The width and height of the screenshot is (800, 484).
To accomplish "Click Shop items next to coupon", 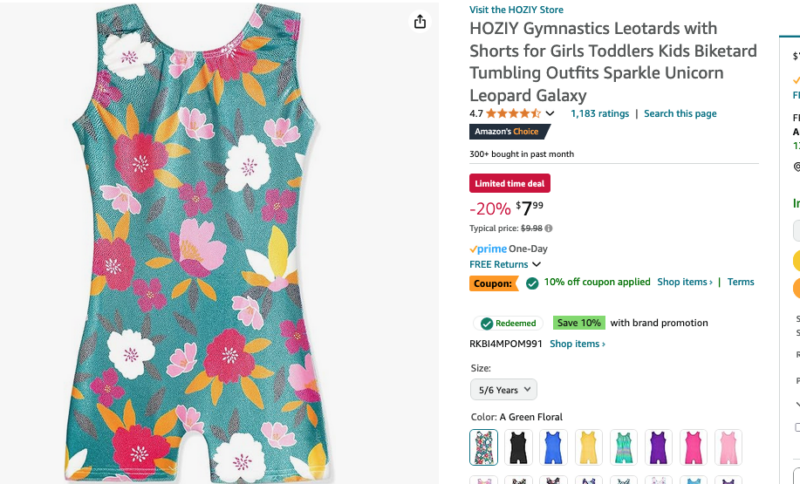I will (x=684, y=283).
